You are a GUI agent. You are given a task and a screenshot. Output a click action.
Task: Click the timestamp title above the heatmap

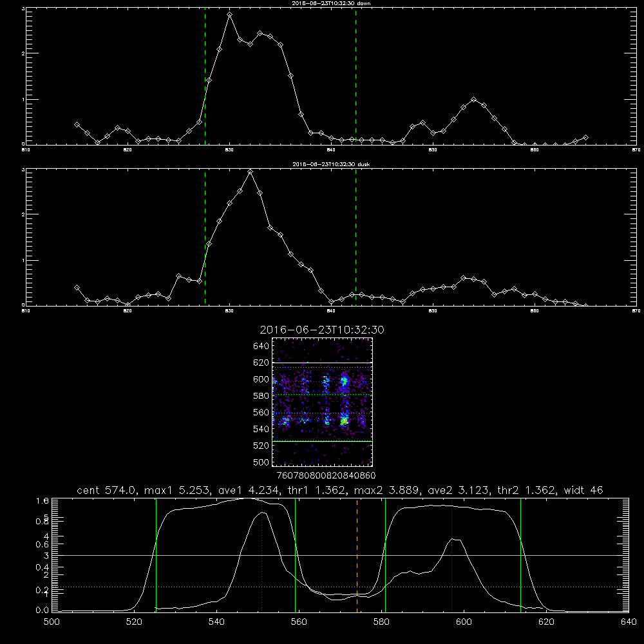tap(322, 330)
